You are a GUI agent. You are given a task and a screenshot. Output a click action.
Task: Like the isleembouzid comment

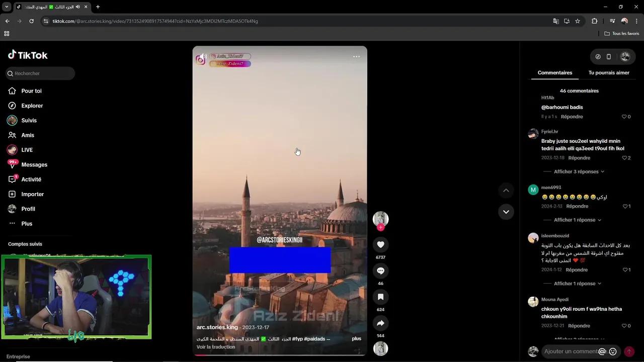626,270
